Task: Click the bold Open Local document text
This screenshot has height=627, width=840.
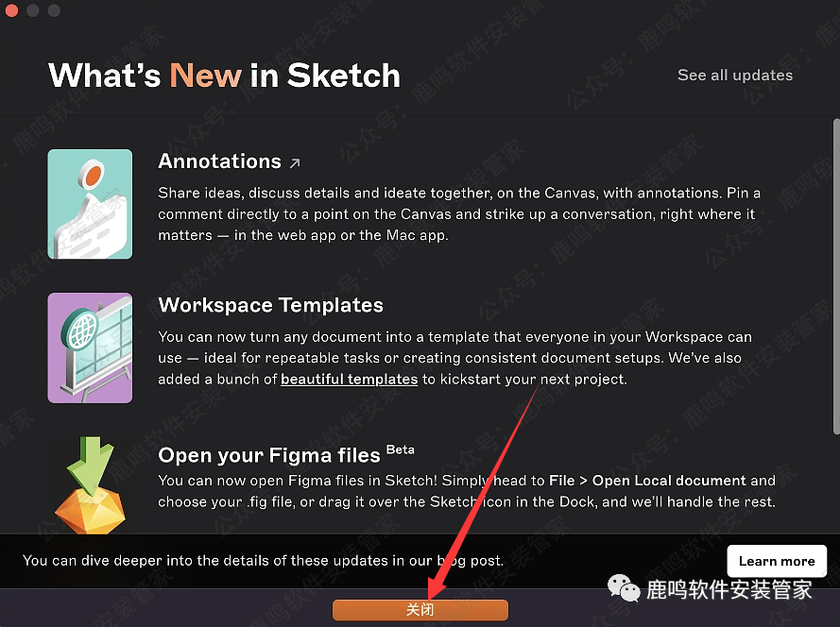Action: point(669,481)
